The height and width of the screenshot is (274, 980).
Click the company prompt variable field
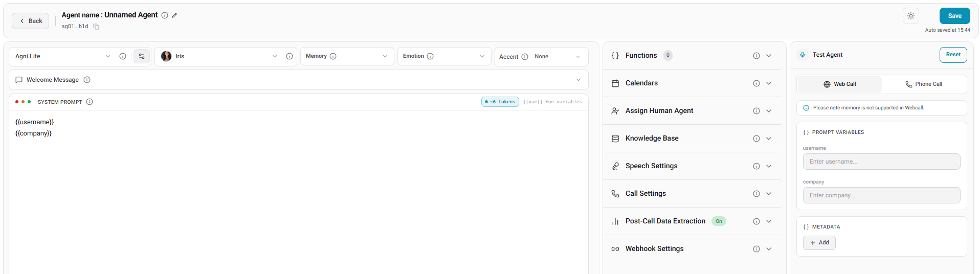click(x=881, y=195)
